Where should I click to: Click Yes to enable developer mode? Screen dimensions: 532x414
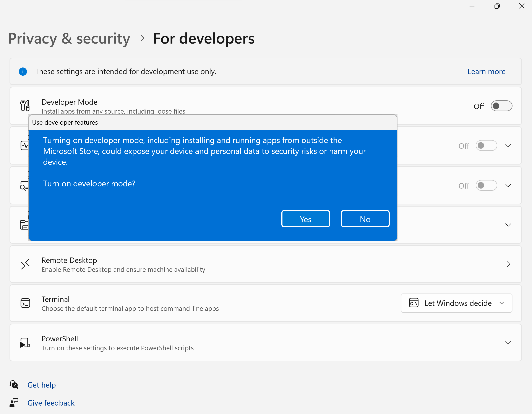point(305,218)
